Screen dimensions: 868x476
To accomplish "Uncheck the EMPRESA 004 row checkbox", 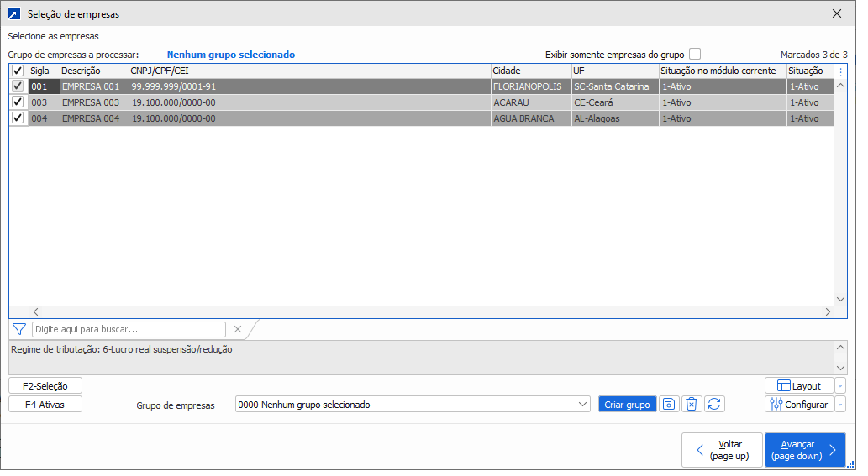I will (18, 118).
